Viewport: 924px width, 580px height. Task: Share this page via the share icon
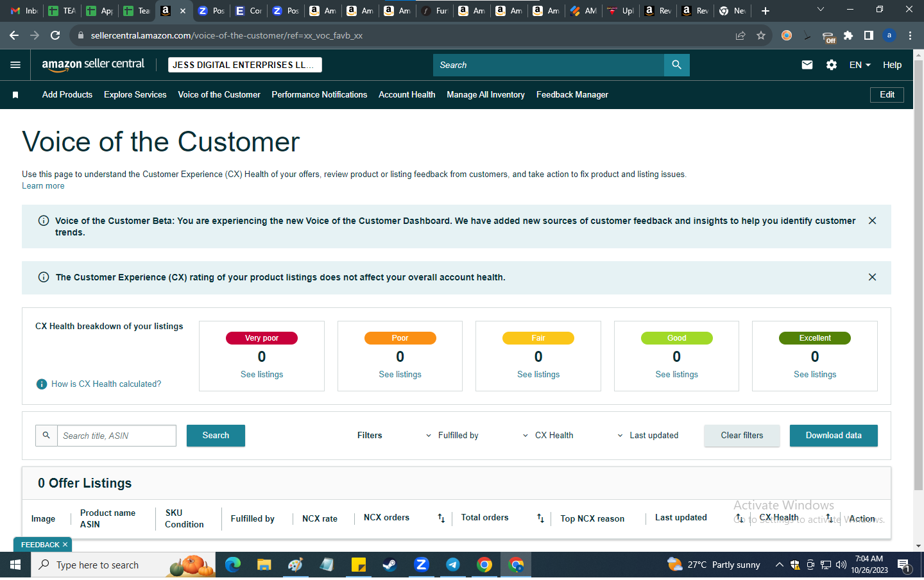tap(740, 35)
